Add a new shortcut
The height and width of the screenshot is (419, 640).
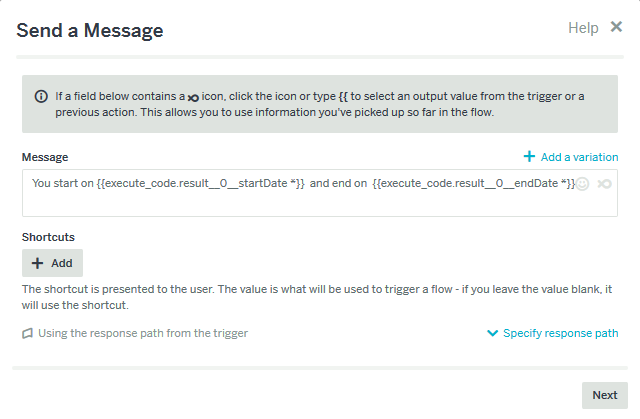pos(52,263)
